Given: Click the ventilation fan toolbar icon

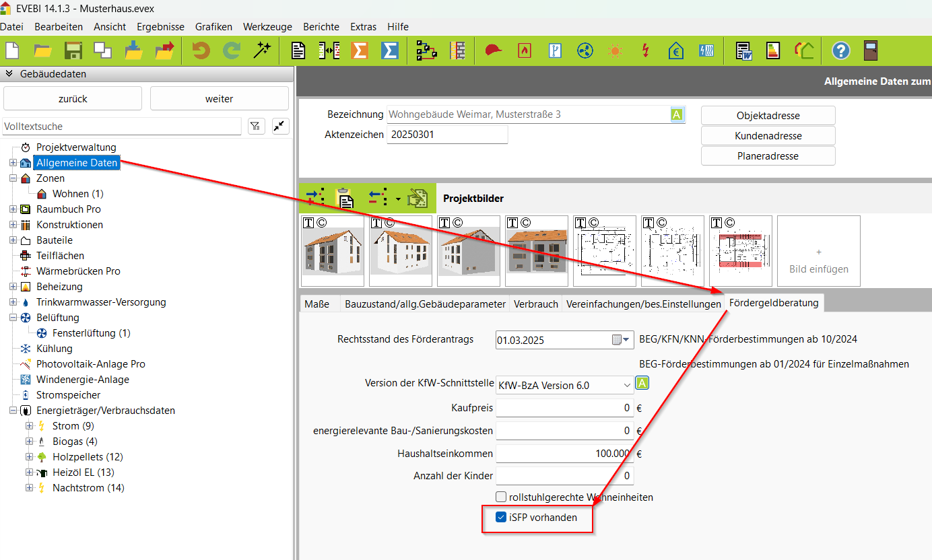Looking at the screenshot, I should (x=585, y=50).
